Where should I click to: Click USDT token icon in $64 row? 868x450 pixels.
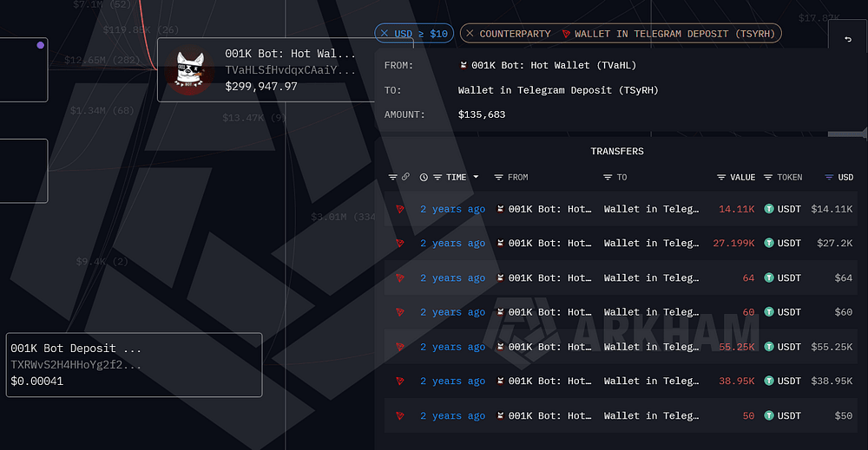(769, 278)
